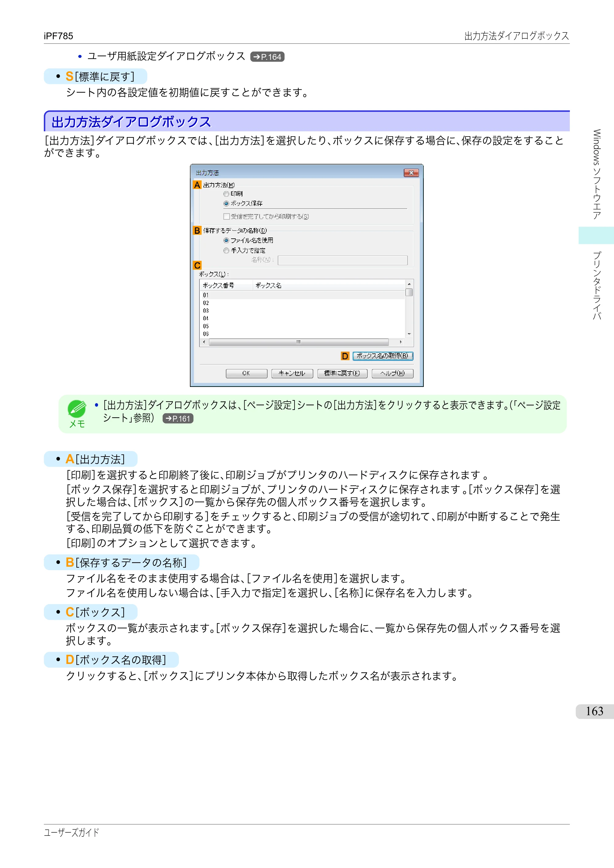Confirm with the OK button
This screenshot has width=614, height=868.
[246, 373]
